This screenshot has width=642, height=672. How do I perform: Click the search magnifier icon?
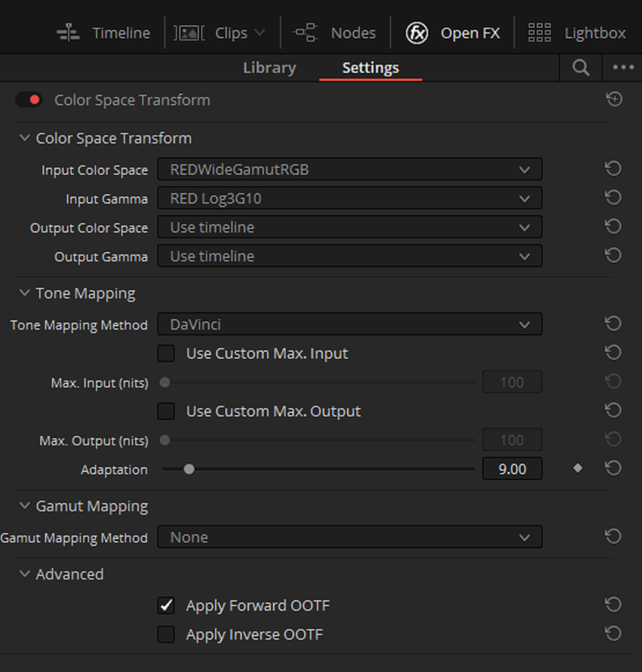click(581, 68)
